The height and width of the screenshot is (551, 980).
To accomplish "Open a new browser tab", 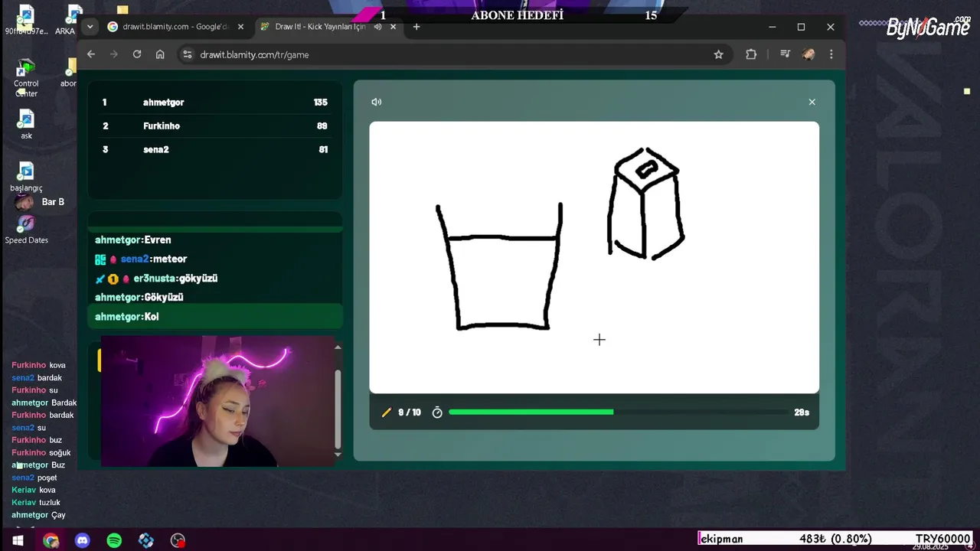I will click(x=416, y=27).
